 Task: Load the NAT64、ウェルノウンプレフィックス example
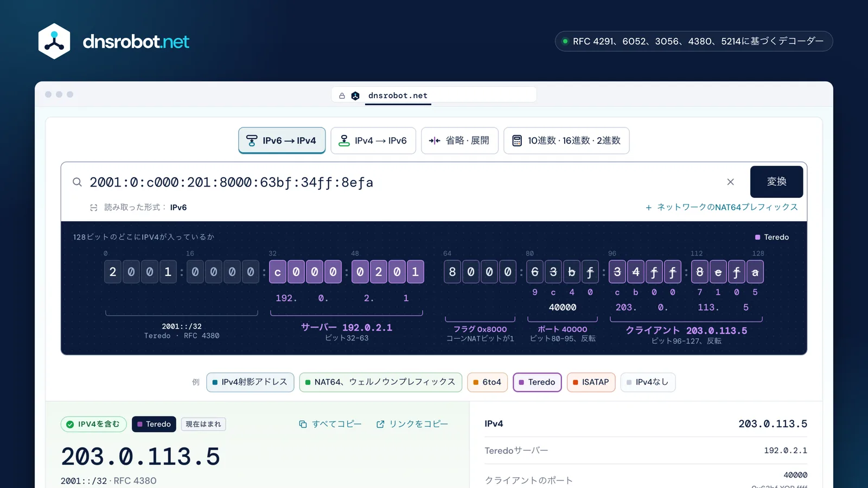380,382
